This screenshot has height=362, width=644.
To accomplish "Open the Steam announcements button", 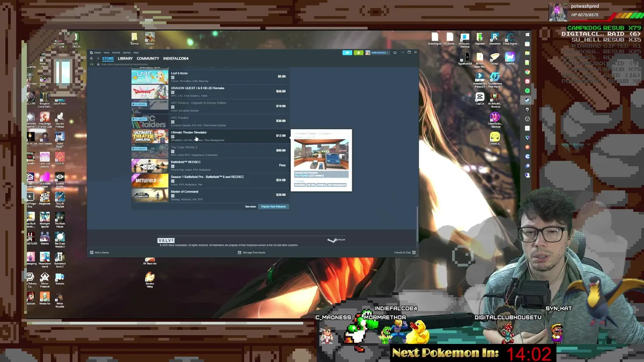I will pos(347,52).
